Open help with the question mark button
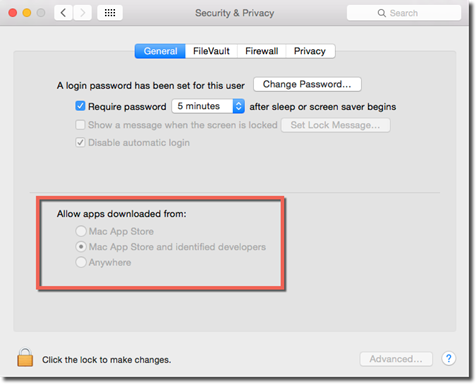Image resolution: width=476 pixels, height=384 pixels. 449,359
